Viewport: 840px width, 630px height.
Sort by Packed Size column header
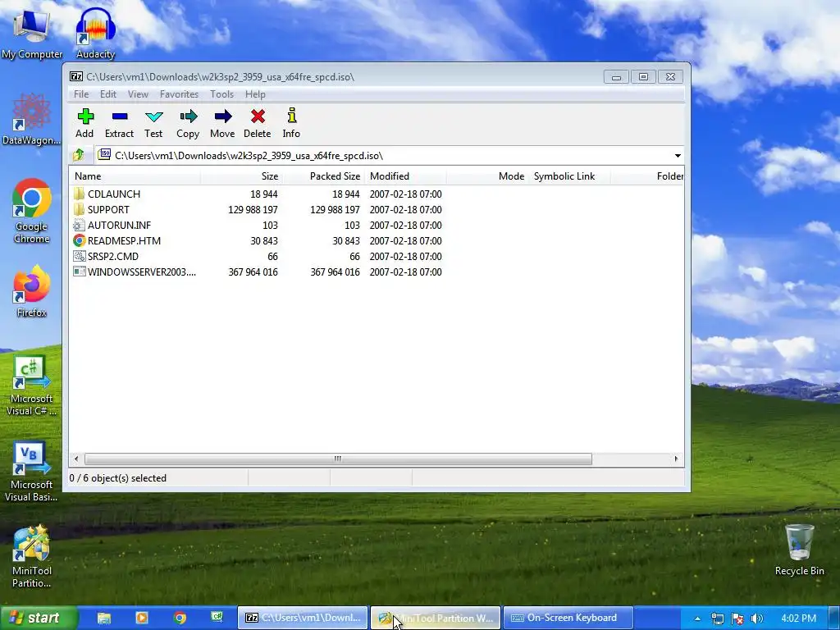pos(323,176)
